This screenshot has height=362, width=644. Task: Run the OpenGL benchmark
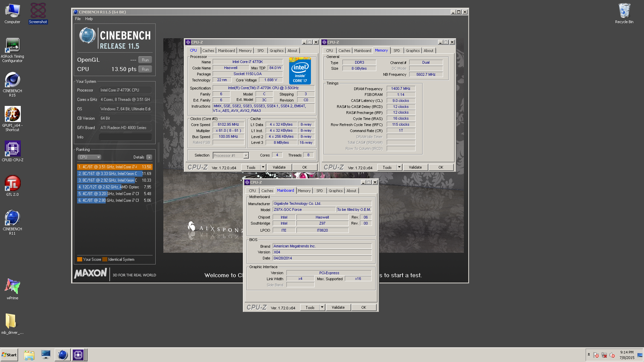(145, 60)
